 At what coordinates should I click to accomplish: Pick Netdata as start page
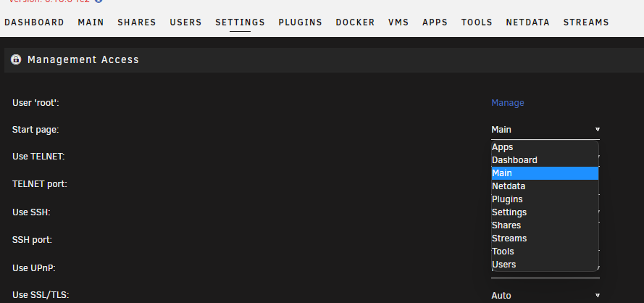point(545,186)
